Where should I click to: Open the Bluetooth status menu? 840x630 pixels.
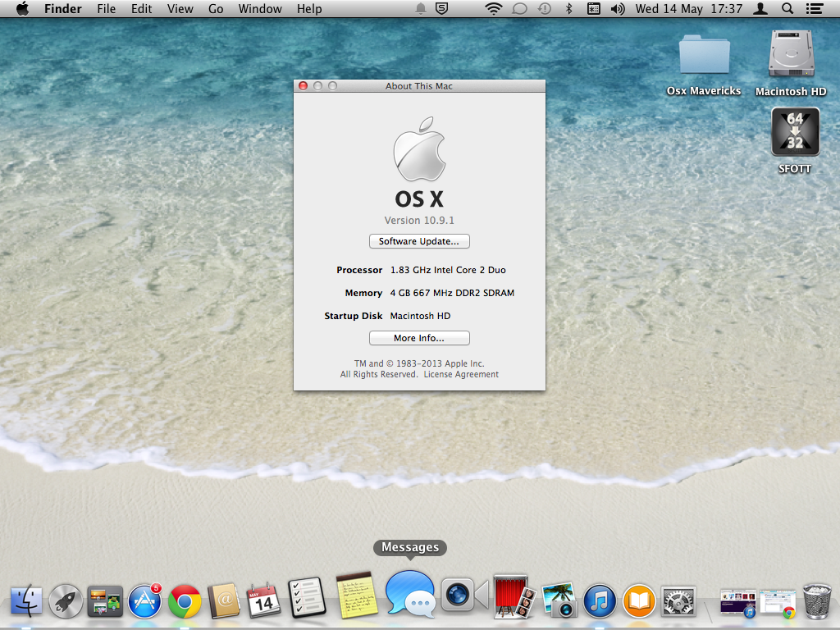pos(569,8)
